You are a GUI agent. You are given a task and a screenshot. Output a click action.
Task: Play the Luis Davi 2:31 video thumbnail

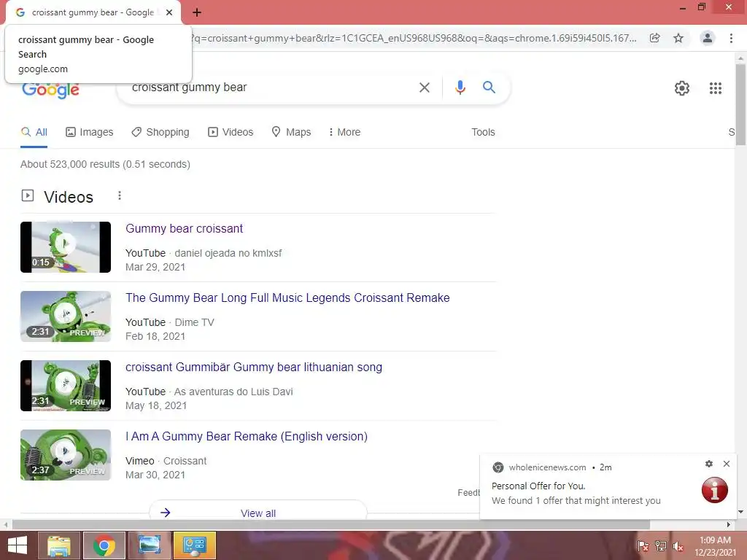tap(66, 386)
